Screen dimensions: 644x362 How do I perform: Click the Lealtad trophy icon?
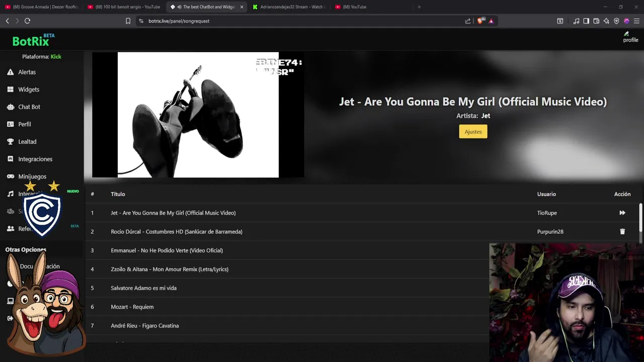(10, 142)
